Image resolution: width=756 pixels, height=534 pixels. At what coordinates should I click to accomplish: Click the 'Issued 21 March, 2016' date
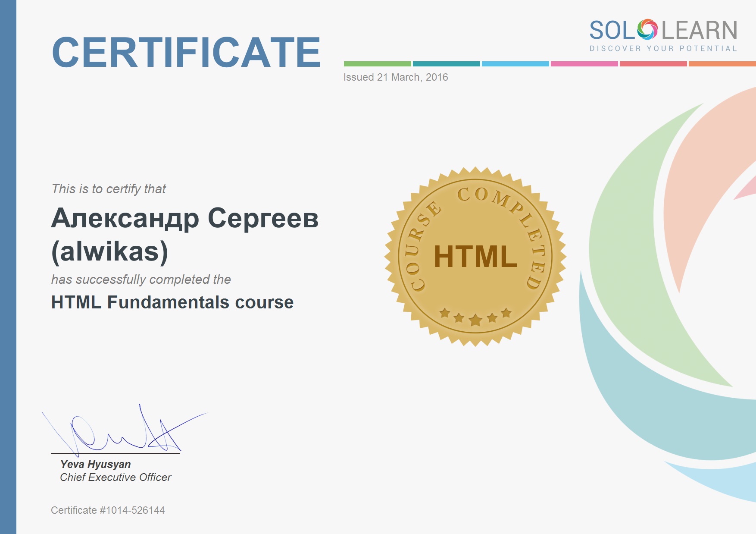(396, 77)
